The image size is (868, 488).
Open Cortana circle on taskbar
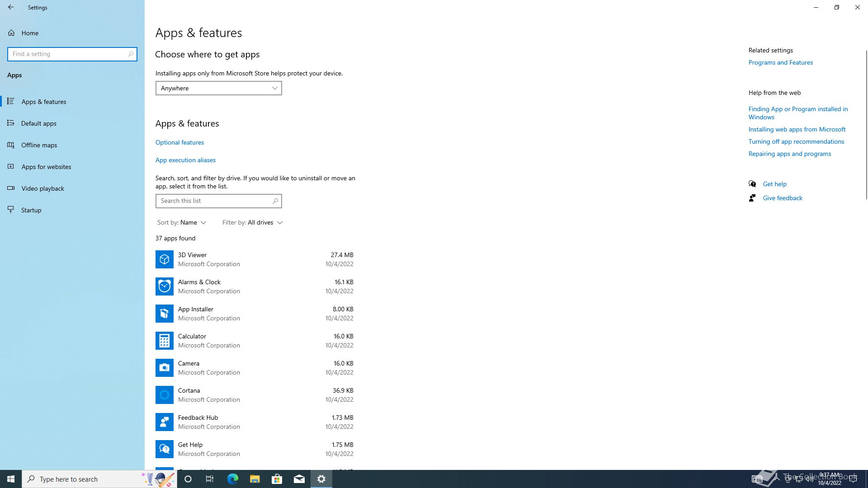click(x=188, y=479)
